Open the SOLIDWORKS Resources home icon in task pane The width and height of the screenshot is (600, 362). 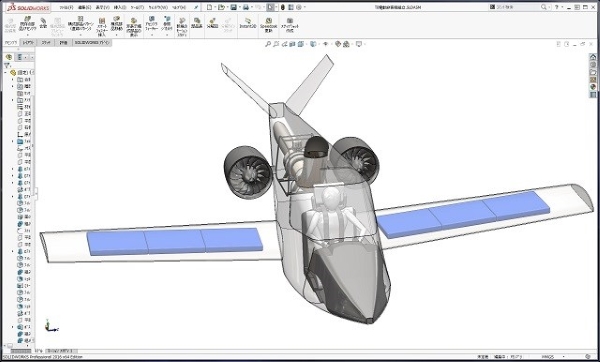(x=593, y=57)
